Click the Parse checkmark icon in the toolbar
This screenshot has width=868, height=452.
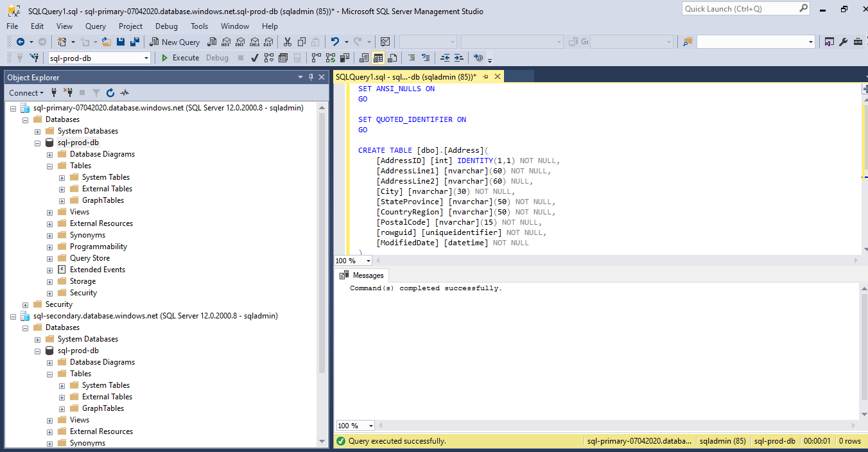(x=254, y=58)
